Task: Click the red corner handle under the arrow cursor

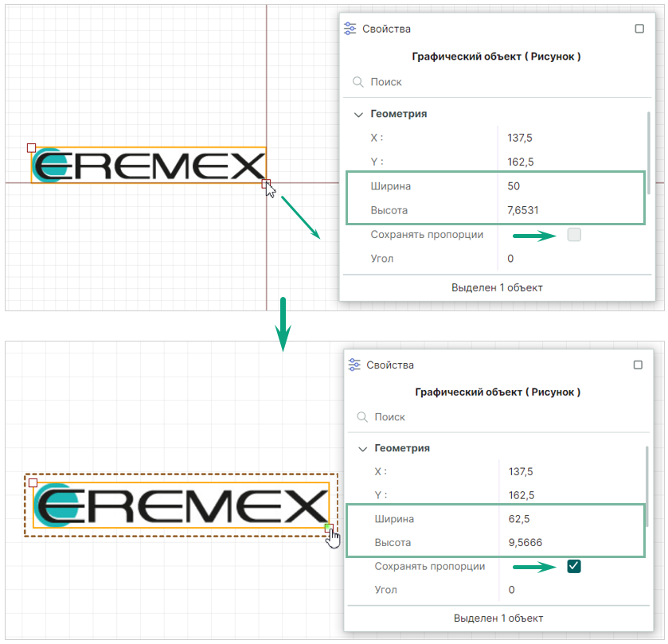Action: click(265, 184)
